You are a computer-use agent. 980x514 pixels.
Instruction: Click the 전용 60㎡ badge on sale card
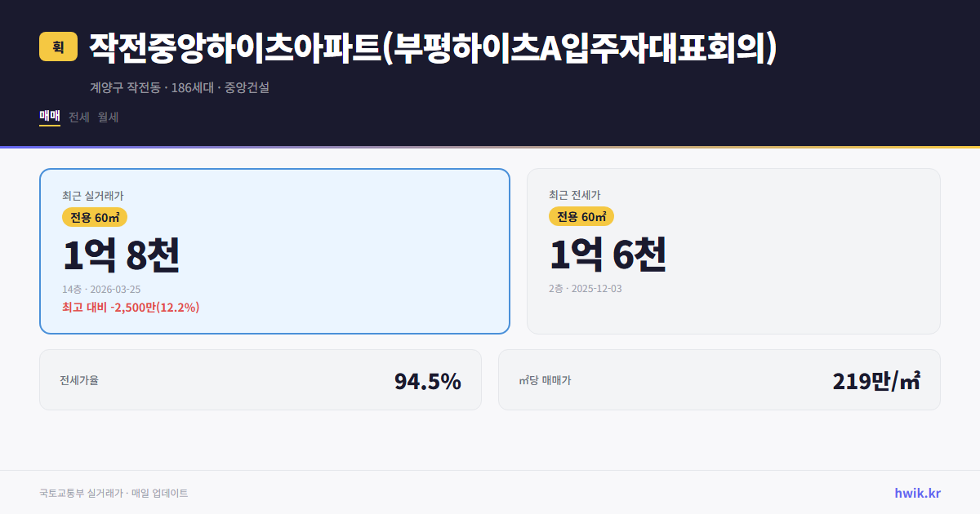coord(94,217)
